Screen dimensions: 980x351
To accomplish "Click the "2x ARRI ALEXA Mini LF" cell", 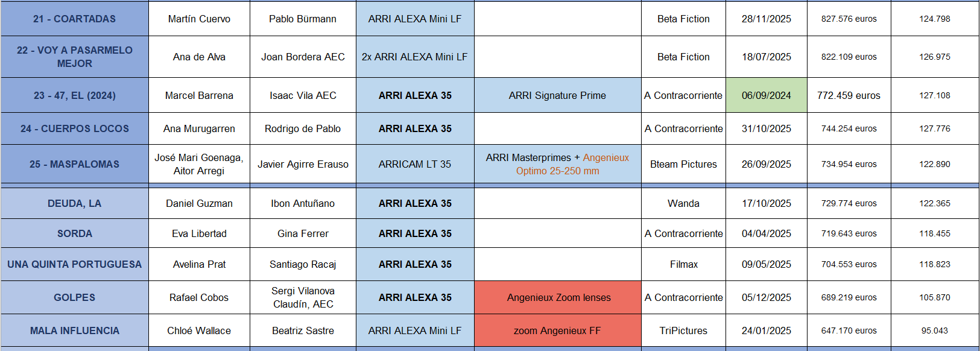I will pos(414,57).
